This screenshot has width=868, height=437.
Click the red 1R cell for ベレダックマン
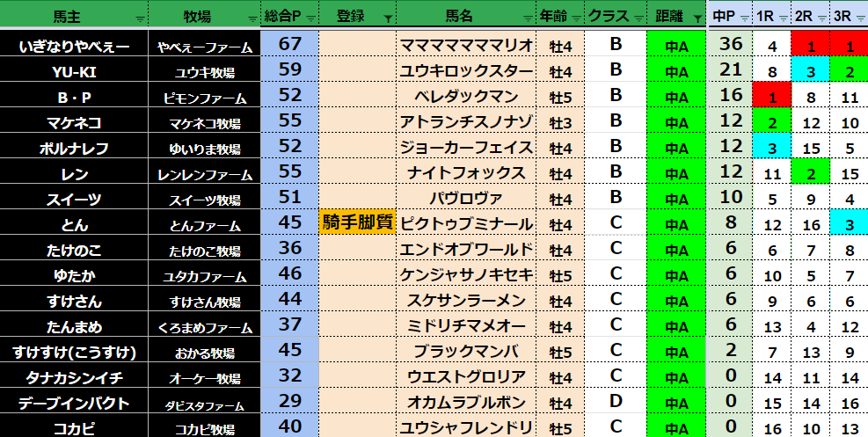[771, 96]
